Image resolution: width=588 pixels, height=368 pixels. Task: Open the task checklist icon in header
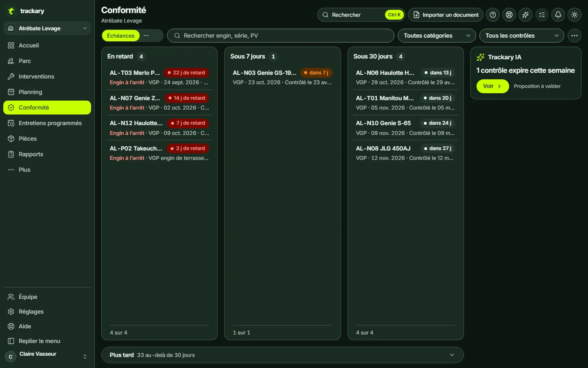542,15
